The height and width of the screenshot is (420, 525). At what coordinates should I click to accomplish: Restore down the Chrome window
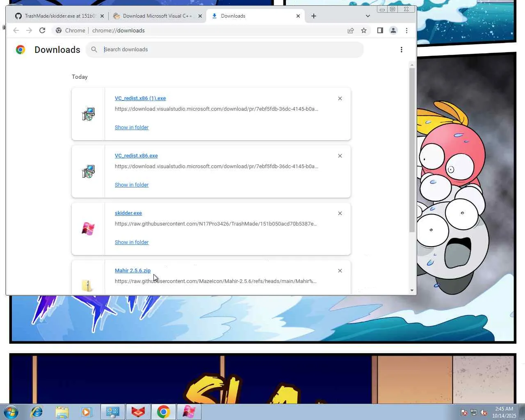(393, 9)
